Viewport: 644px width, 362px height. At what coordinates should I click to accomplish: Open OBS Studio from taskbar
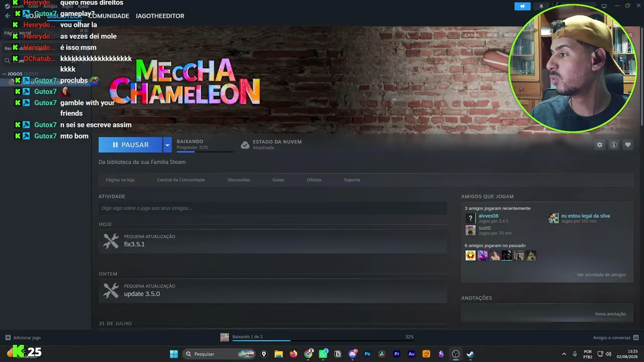pyautogui.click(x=456, y=354)
